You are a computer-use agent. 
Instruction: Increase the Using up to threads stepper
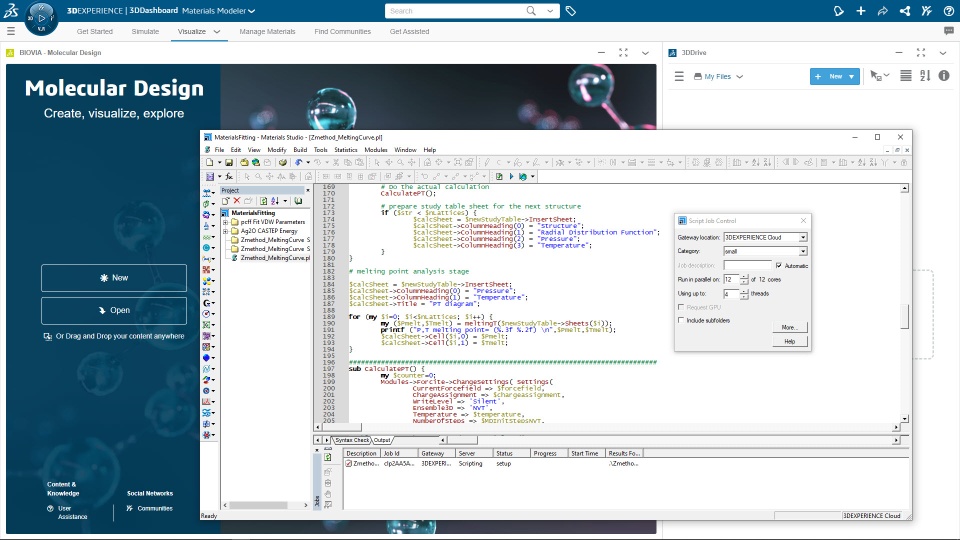point(744,291)
